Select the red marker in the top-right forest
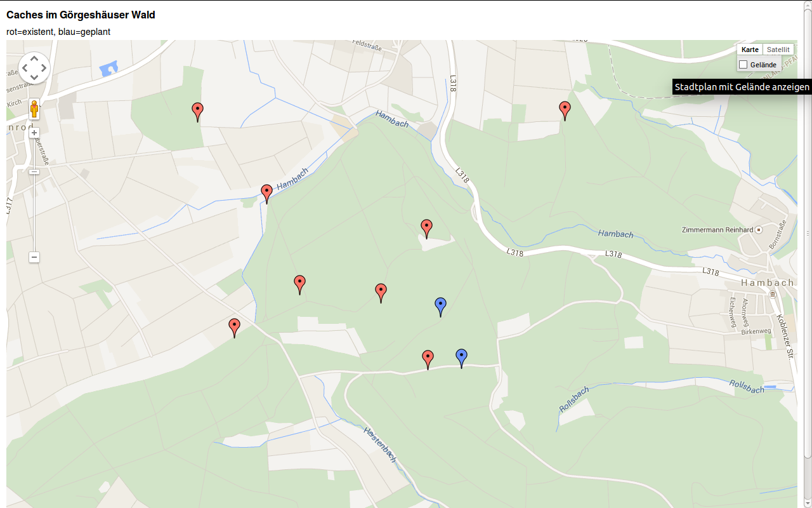The width and height of the screenshot is (812, 508). pyautogui.click(x=565, y=110)
